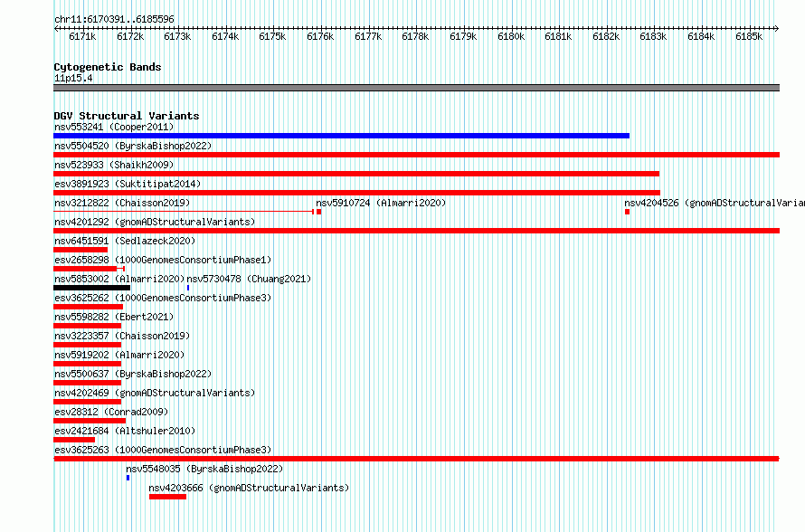
Task: Click the red bar under nsv4202469
Action: pos(87,402)
